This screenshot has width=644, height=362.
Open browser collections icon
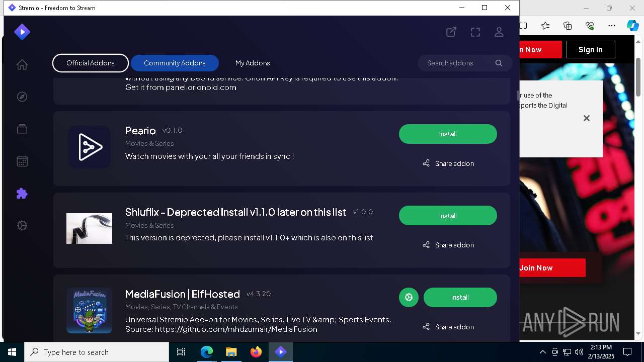[x=568, y=26]
